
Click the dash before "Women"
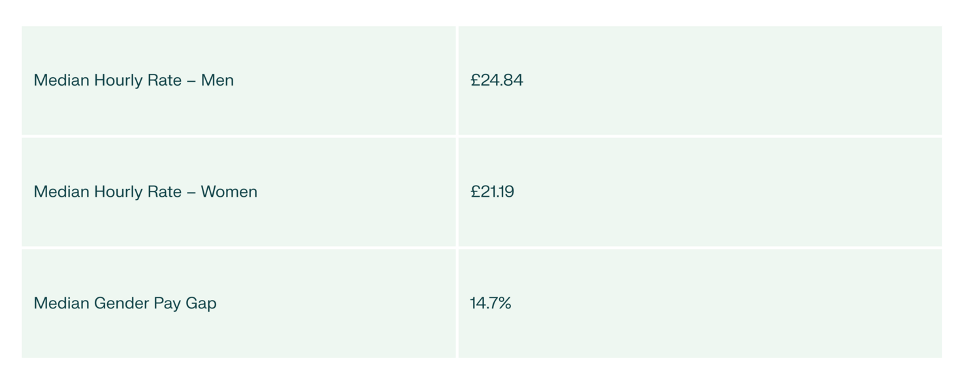pyautogui.click(x=191, y=193)
